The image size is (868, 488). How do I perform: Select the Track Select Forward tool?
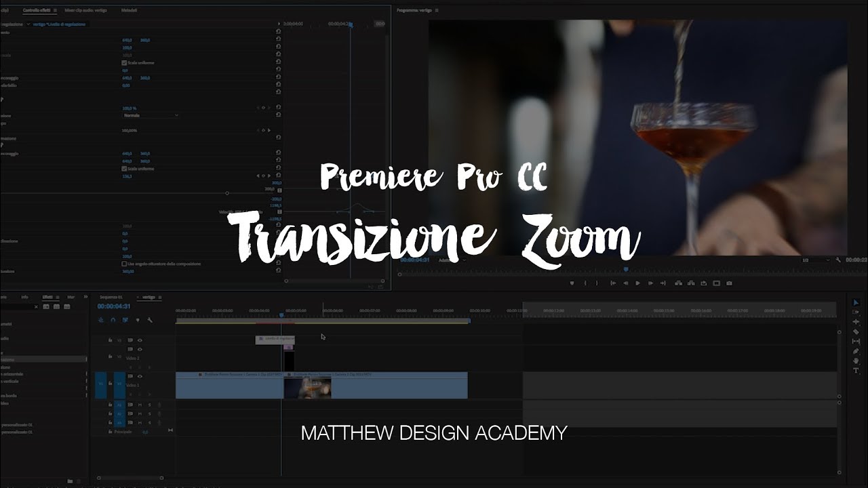[856, 312]
